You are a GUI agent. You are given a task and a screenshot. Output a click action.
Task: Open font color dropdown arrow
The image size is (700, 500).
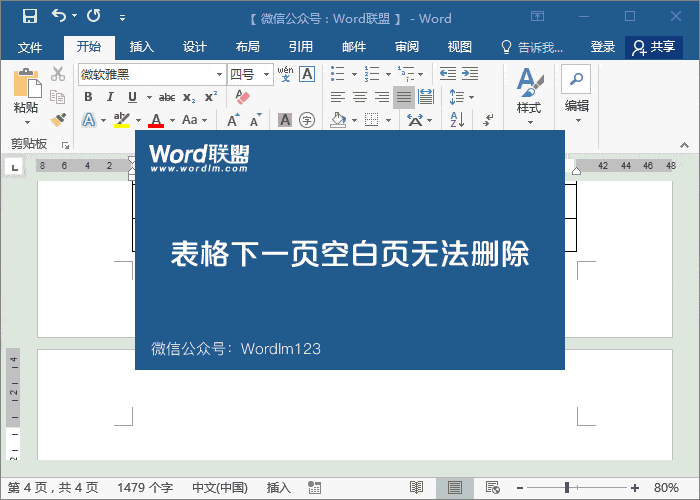click(x=172, y=120)
